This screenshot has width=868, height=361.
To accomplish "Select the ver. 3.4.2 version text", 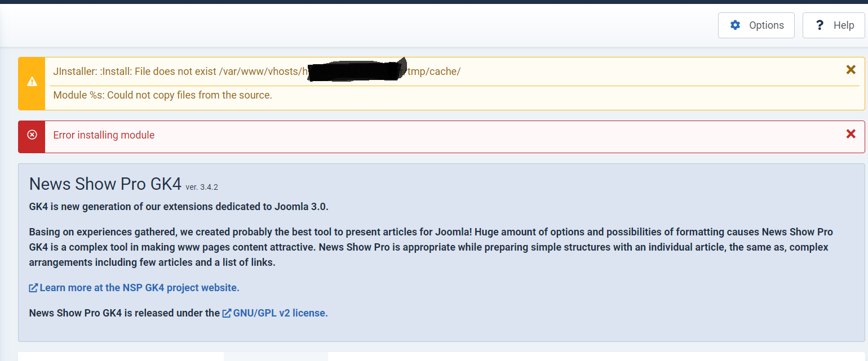I will pos(202,188).
